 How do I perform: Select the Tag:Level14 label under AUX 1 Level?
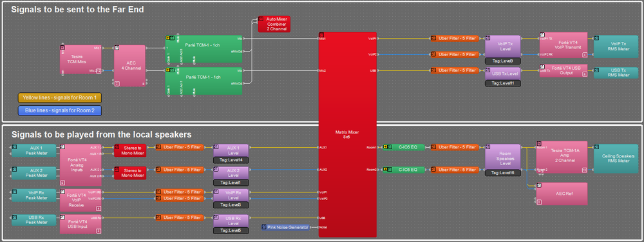(231, 160)
